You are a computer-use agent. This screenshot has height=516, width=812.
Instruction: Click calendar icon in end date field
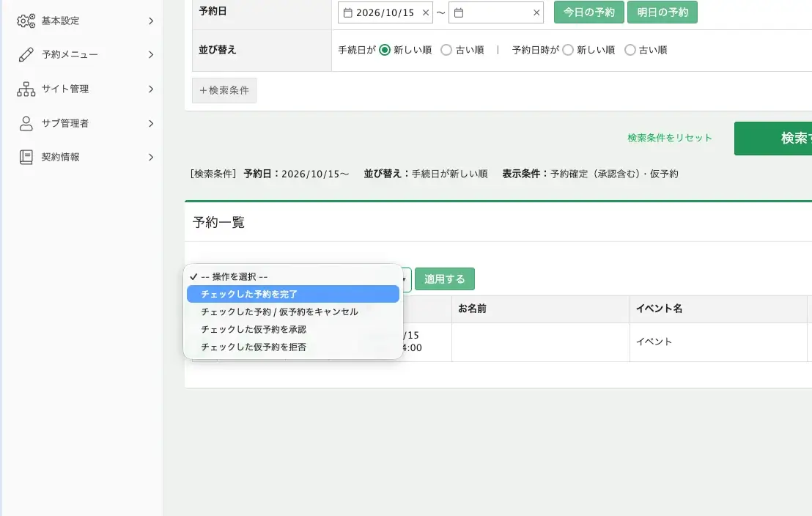(459, 13)
